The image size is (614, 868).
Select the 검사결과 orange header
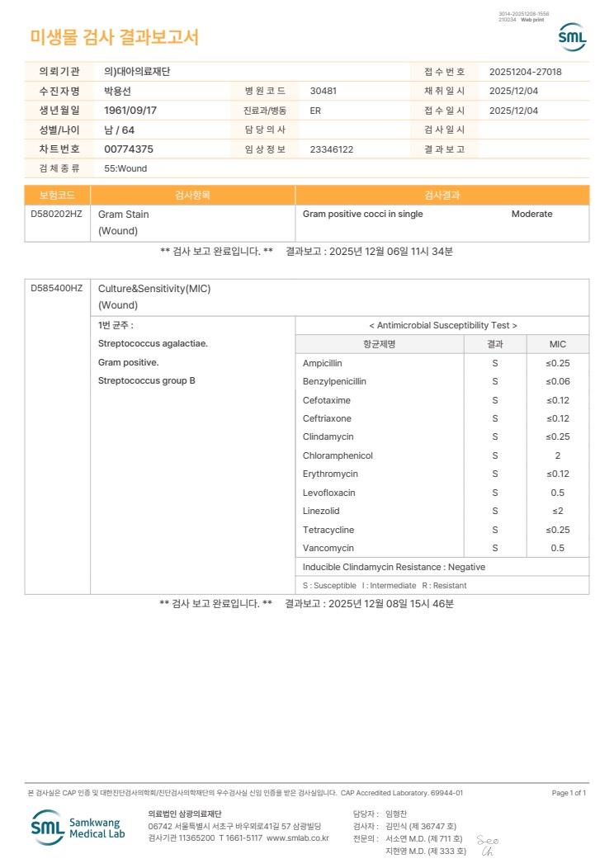(x=442, y=195)
